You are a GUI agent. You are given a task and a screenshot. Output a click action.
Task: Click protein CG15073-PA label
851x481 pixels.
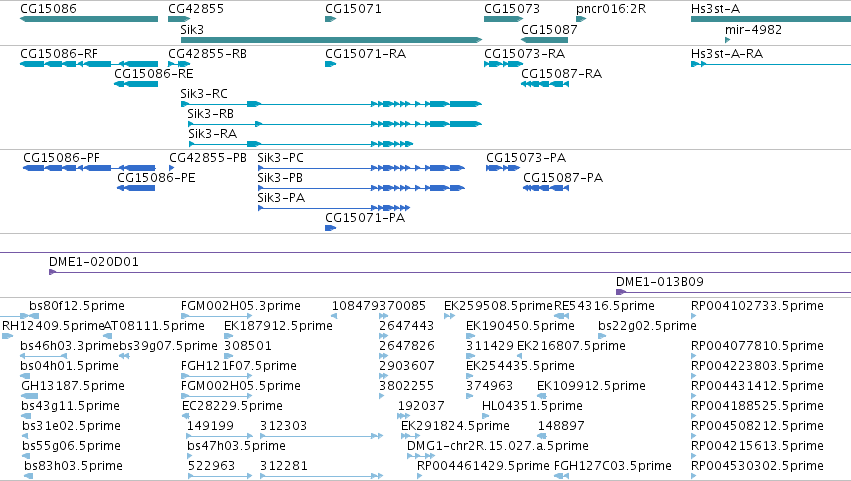tap(526, 158)
